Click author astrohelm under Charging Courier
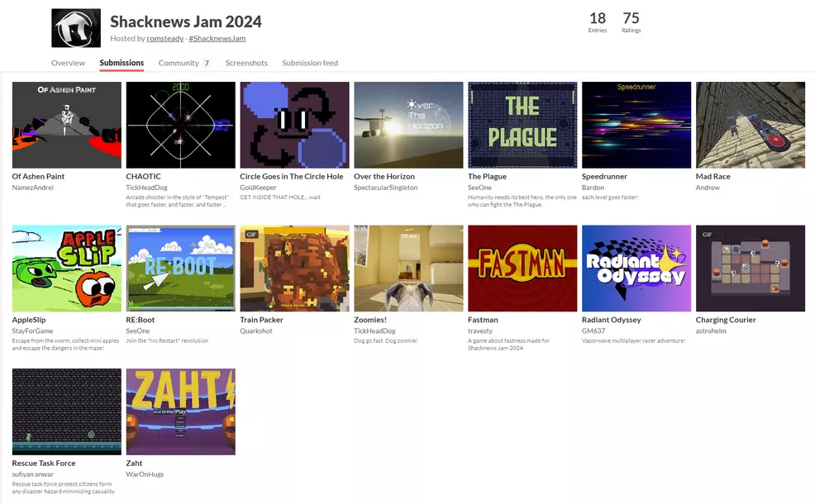The height and width of the screenshot is (504, 815). pos(713,330)
